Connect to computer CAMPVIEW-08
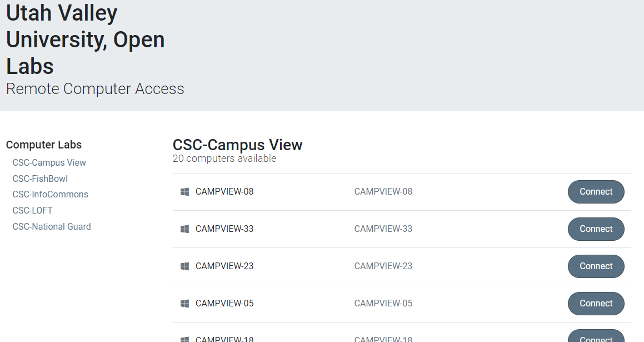644x342 pixels. pos(596,192)
